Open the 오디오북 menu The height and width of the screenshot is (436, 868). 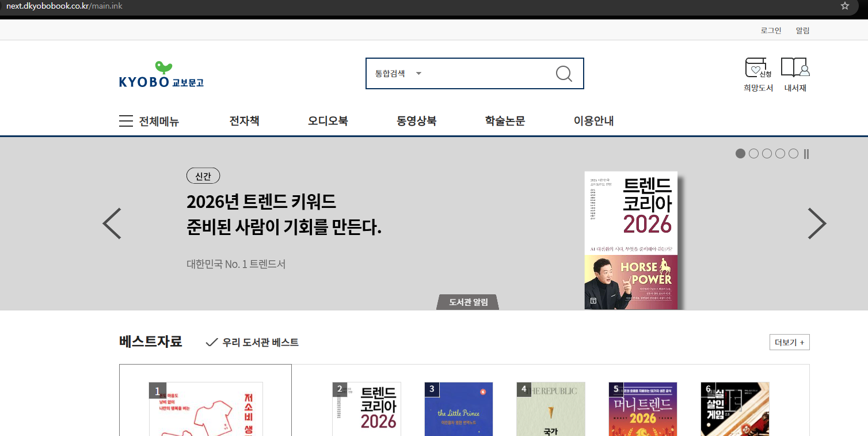[328, 121]
